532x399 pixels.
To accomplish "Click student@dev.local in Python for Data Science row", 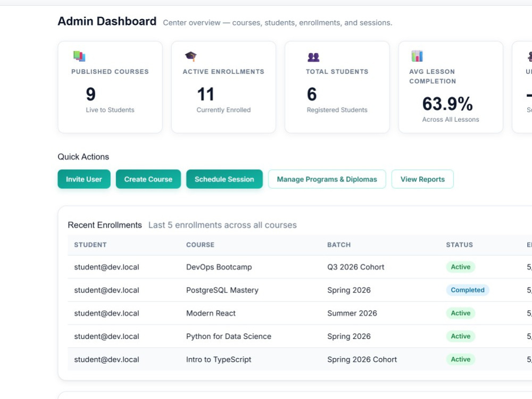I will click(x=106, y=336).
